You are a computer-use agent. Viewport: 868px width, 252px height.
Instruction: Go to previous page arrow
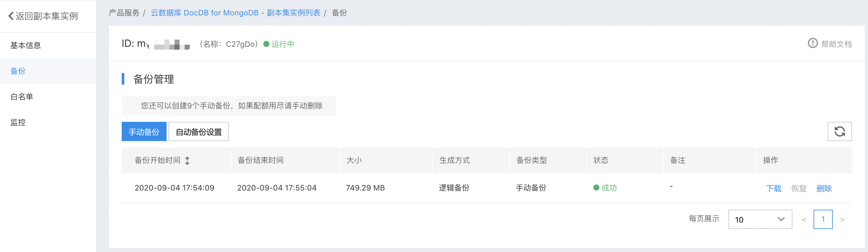click(x=804, y=220)
